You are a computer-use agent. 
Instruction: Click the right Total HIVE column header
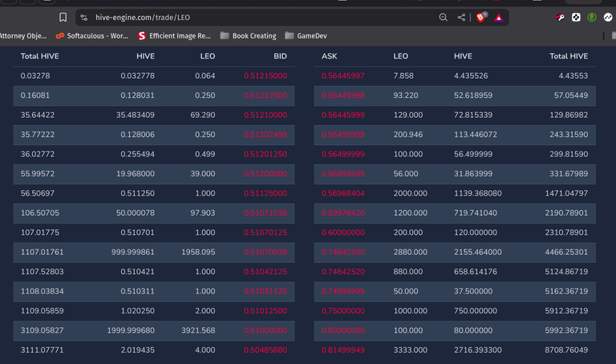[x=569, y=56]
